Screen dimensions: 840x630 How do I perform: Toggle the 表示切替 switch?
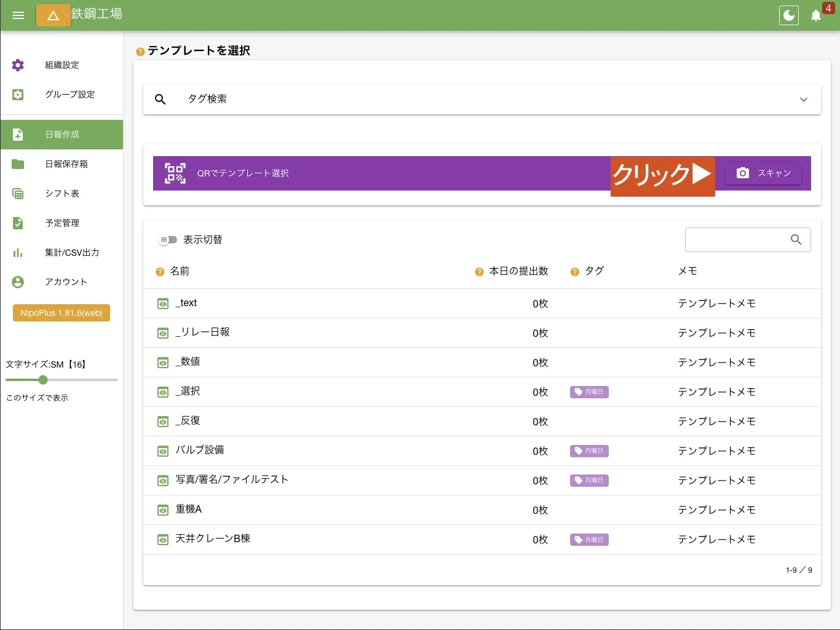(x=167, y=240)
